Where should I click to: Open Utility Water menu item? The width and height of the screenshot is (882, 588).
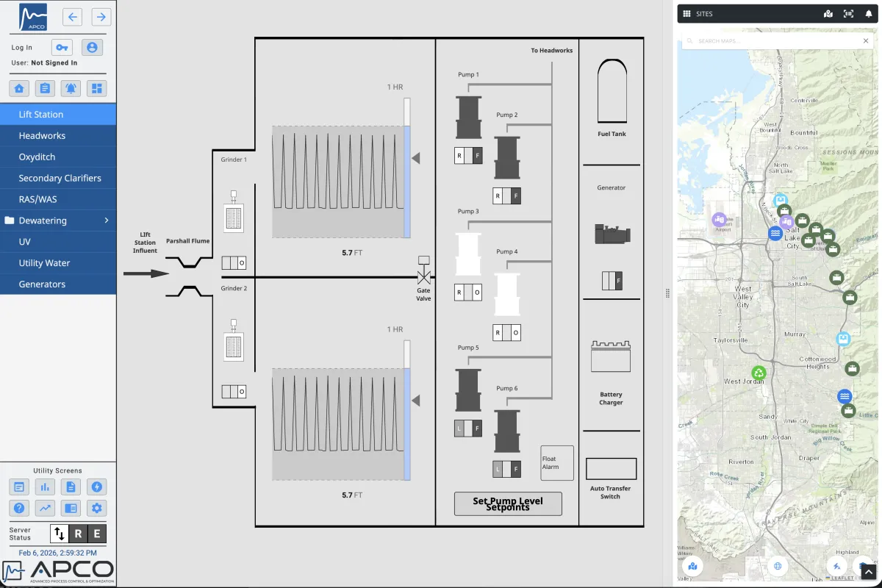click(x=58, y=263)
